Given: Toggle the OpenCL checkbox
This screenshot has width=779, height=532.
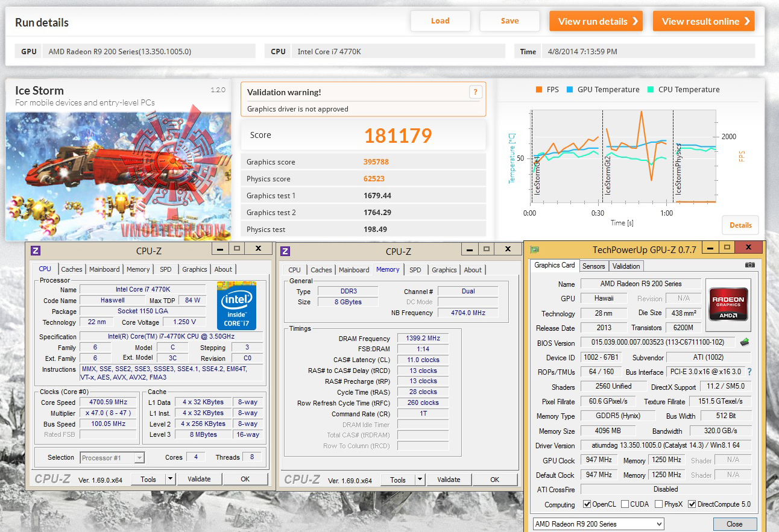Looking at the screenshot, I should click(x=587, y=504).
